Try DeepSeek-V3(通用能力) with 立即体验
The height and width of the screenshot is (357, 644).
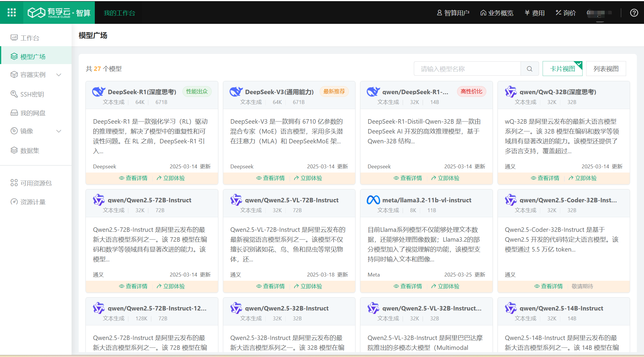(x=308, y=178)
